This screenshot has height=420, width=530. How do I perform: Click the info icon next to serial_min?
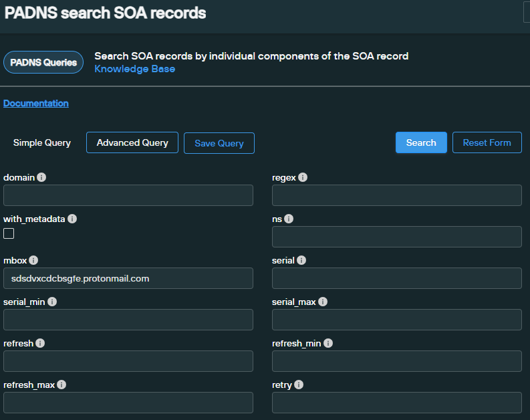point(52,302)
